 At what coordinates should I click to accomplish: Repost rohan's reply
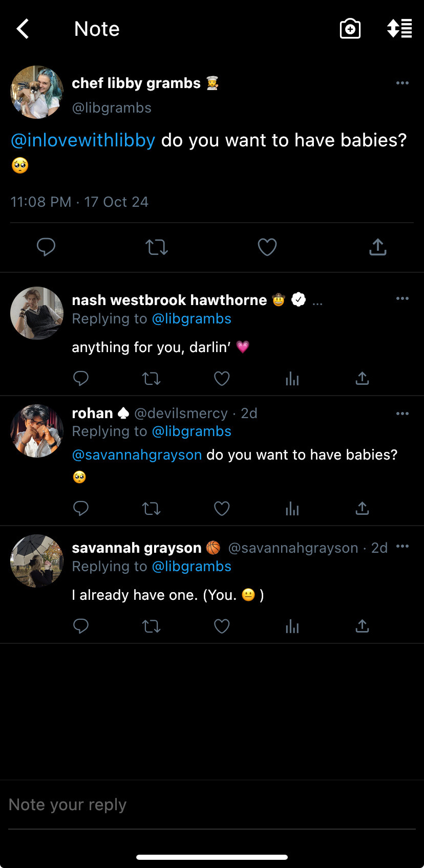pyautogui.click(x=151, y=509)
